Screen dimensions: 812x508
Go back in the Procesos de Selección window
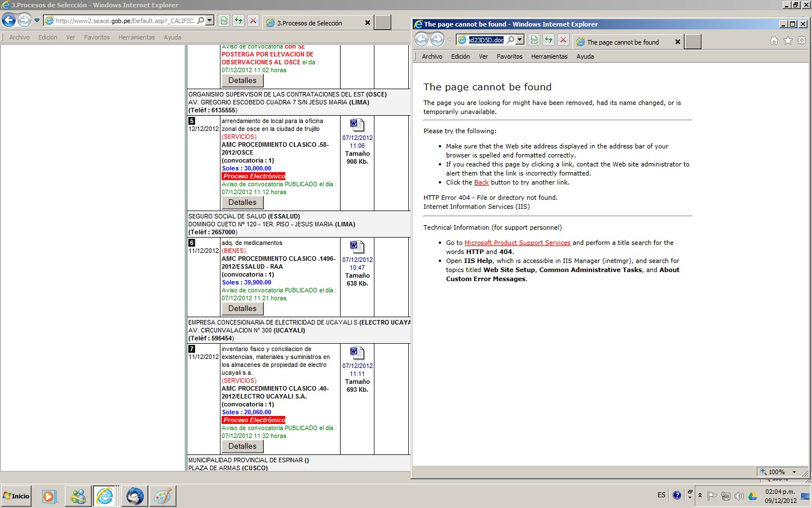click(8, 20)
